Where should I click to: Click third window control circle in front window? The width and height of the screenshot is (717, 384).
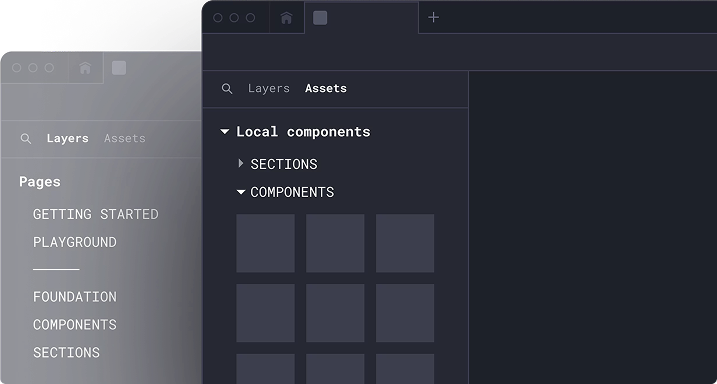coord(251,18)
